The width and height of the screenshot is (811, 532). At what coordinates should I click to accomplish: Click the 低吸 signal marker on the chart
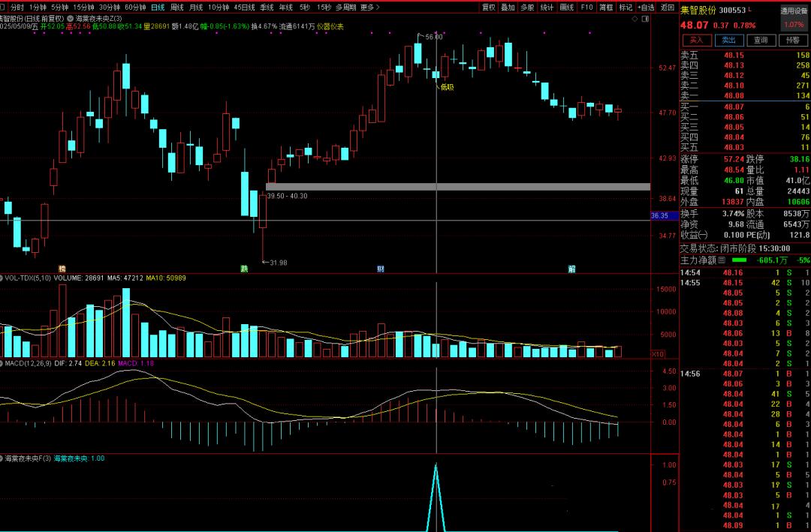click(446, 87)
